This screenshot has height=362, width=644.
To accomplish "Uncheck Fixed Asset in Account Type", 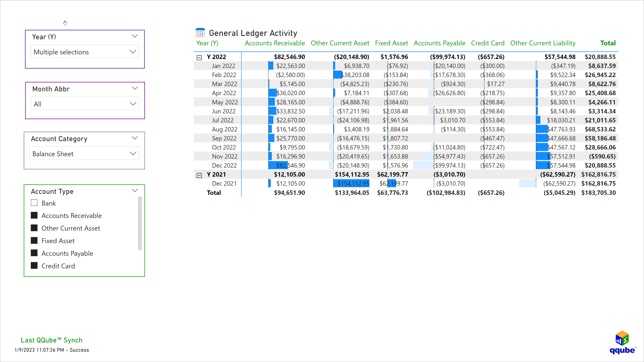I will coord(34,240).
